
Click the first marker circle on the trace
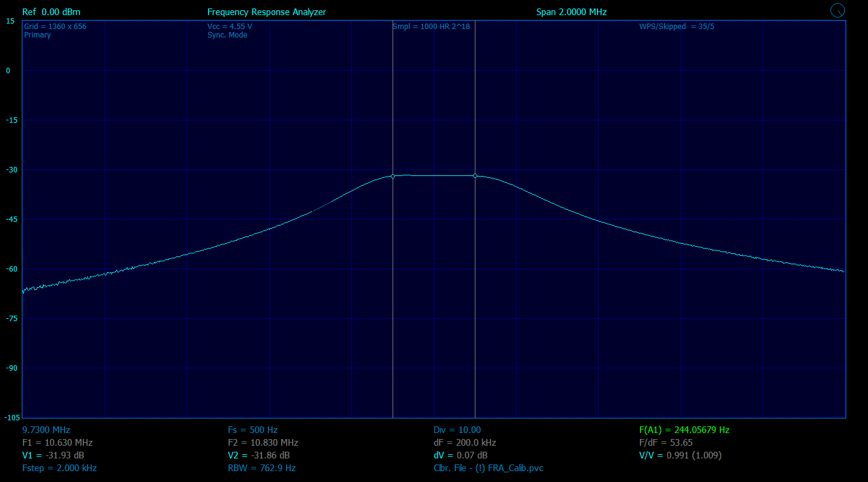click(x=393, y=176)
